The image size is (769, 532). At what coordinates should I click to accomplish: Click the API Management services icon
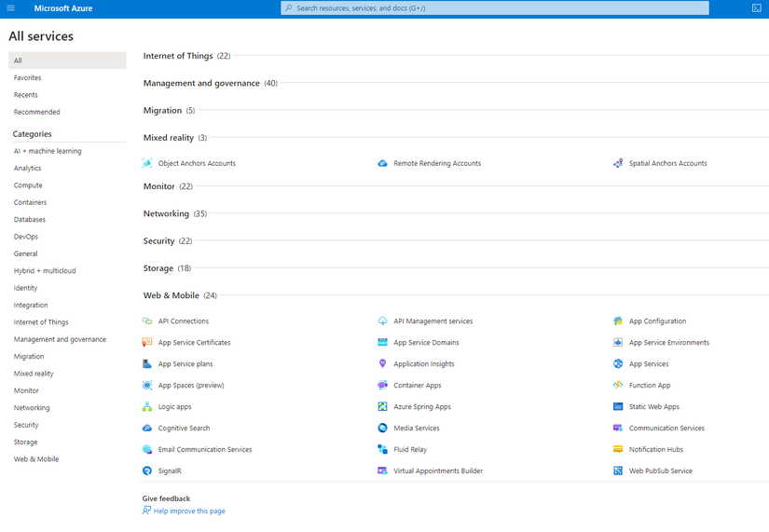coord(382,321)
